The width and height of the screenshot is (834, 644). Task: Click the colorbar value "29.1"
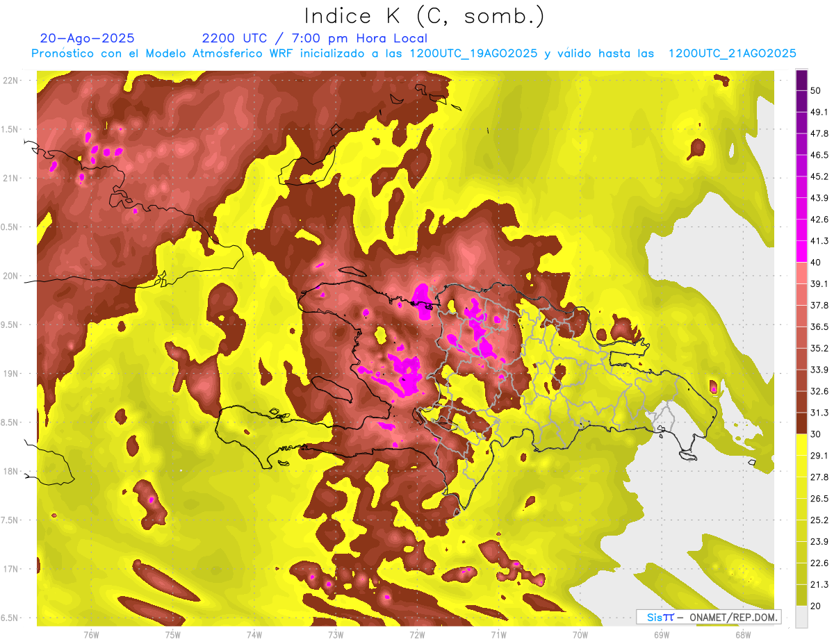coord(819,456)
